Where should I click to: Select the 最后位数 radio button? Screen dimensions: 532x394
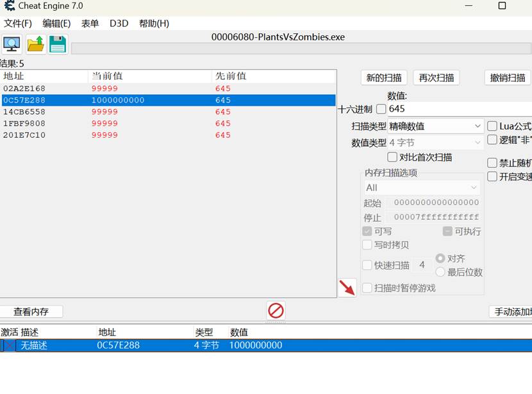(x=440, y=272)
